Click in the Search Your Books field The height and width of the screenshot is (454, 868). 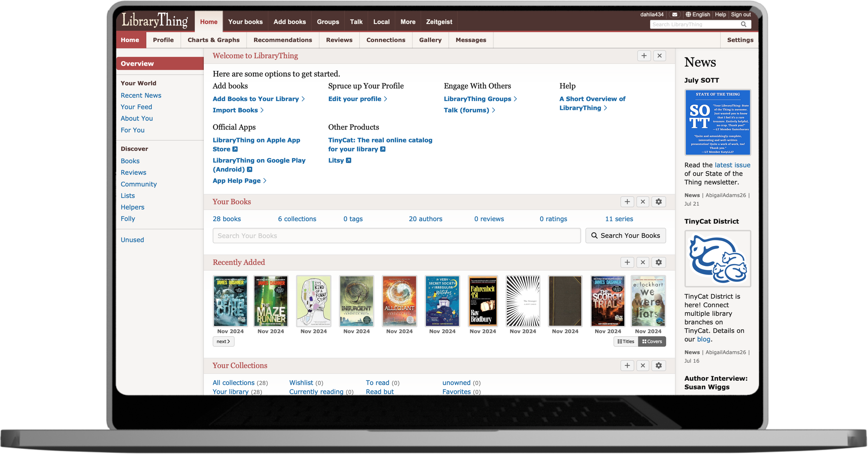point(396,236)
